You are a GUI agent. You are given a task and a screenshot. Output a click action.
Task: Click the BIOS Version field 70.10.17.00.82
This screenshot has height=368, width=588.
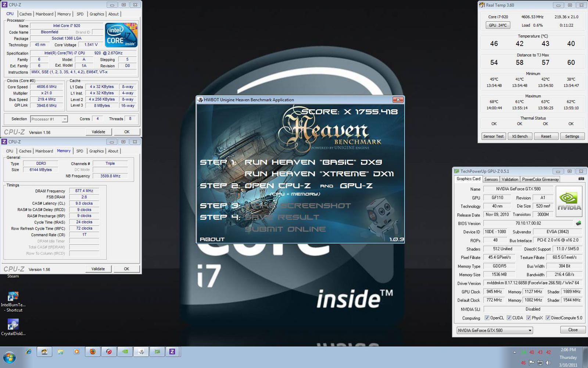pos(528,223)
